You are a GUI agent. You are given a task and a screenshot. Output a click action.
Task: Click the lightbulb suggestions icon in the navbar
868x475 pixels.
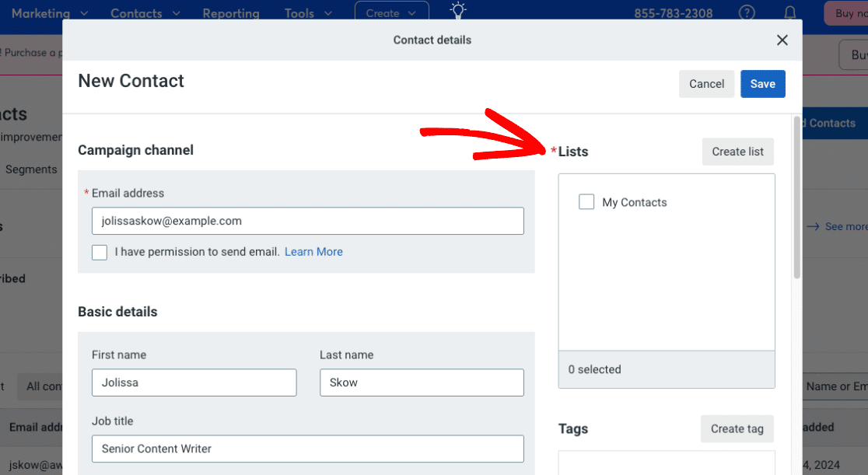tap(457, 11)
